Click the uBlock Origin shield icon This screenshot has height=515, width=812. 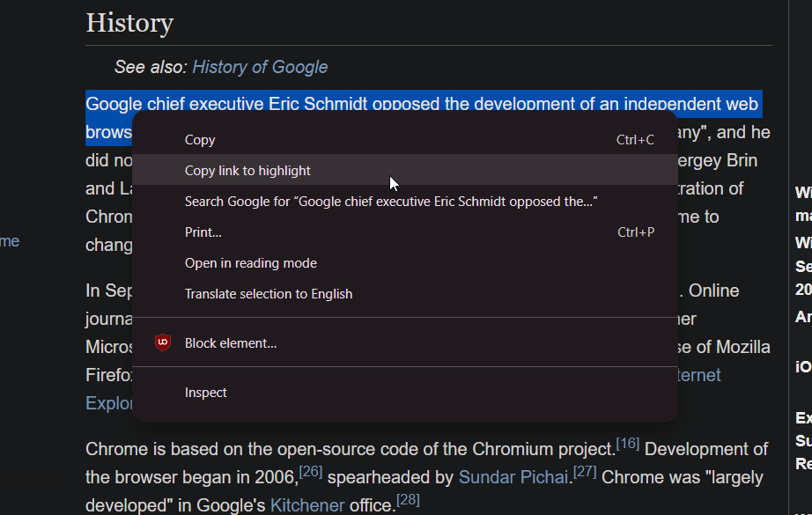point(162,343)
